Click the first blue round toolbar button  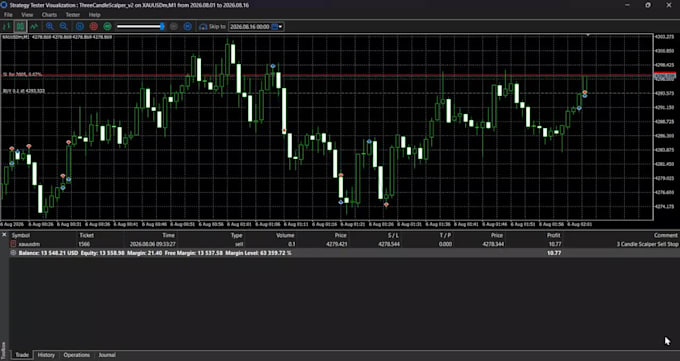80,26
